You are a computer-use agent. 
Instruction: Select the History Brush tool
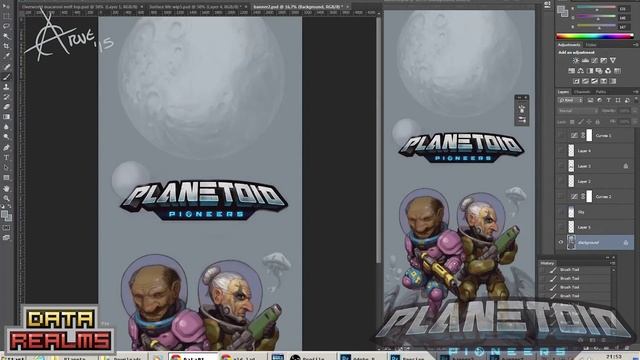point(6,97)
